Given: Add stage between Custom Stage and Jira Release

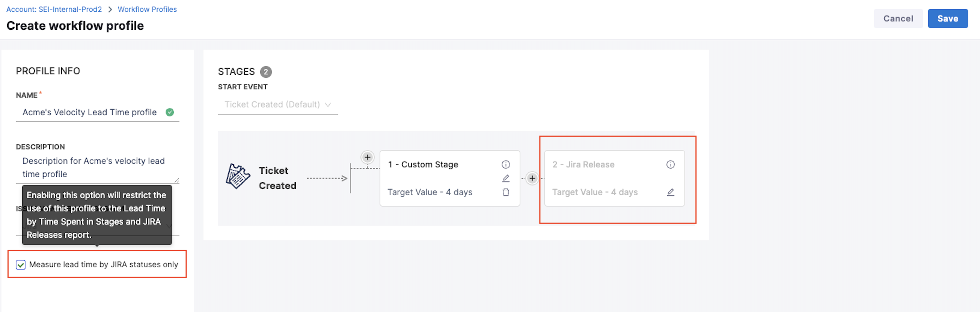Looking at the screenshot, I should [x=532, y=178].
